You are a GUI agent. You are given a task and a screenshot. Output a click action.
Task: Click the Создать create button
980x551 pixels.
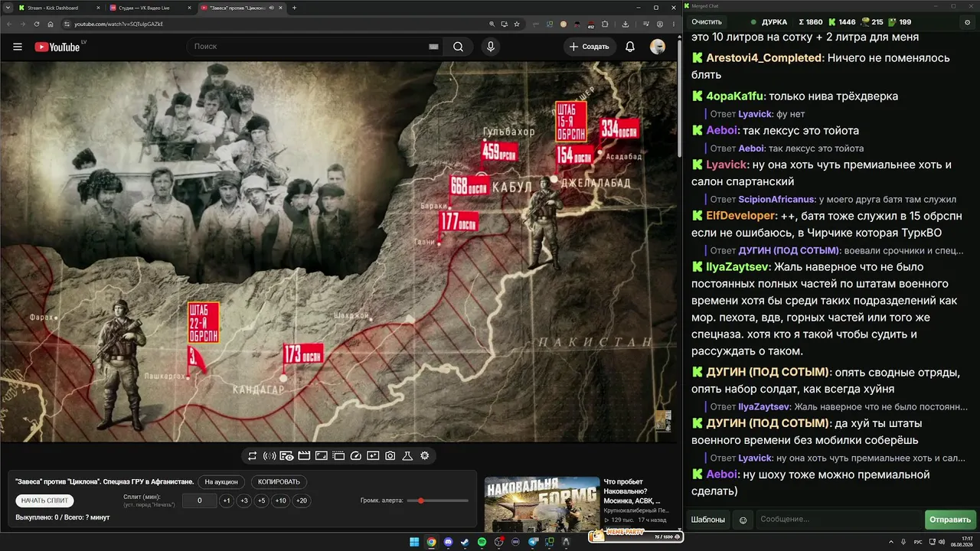[589, 47]
